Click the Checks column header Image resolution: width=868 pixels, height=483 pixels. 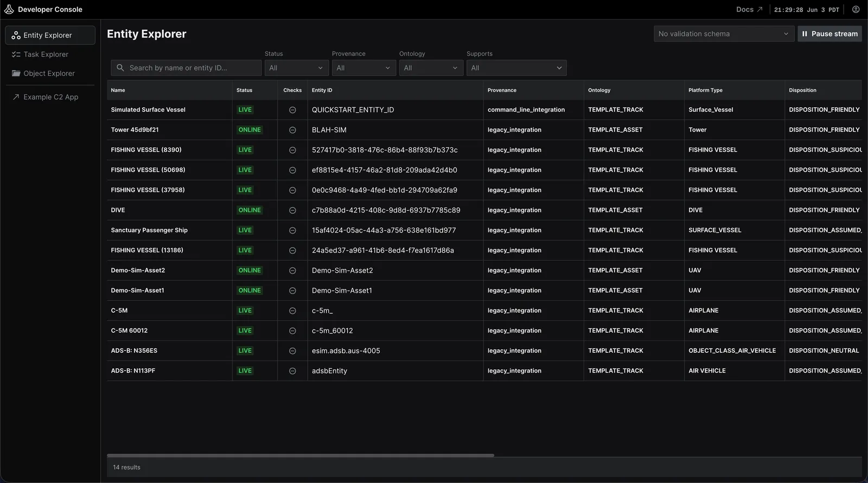pyautogui.click(x=292, y=90)
